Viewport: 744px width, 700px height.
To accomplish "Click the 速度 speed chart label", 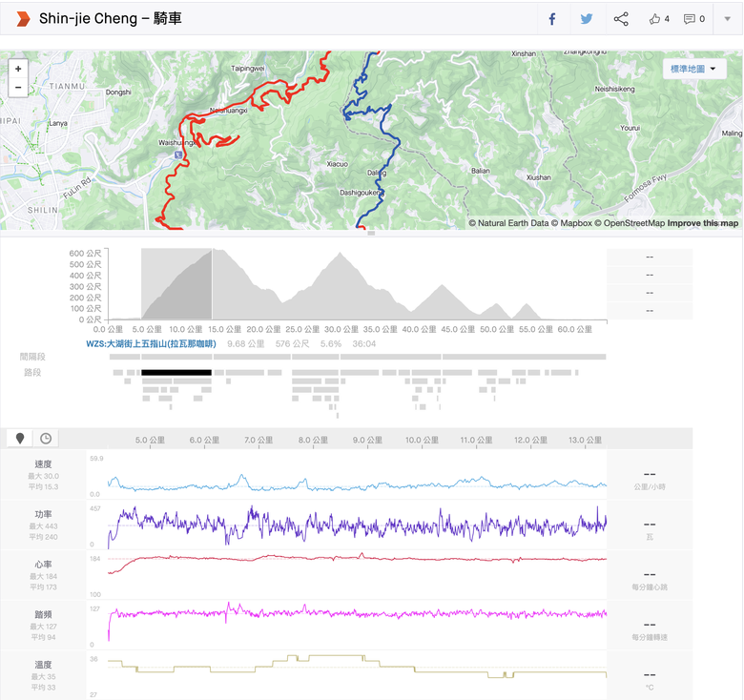I will (x=43, y=464).
